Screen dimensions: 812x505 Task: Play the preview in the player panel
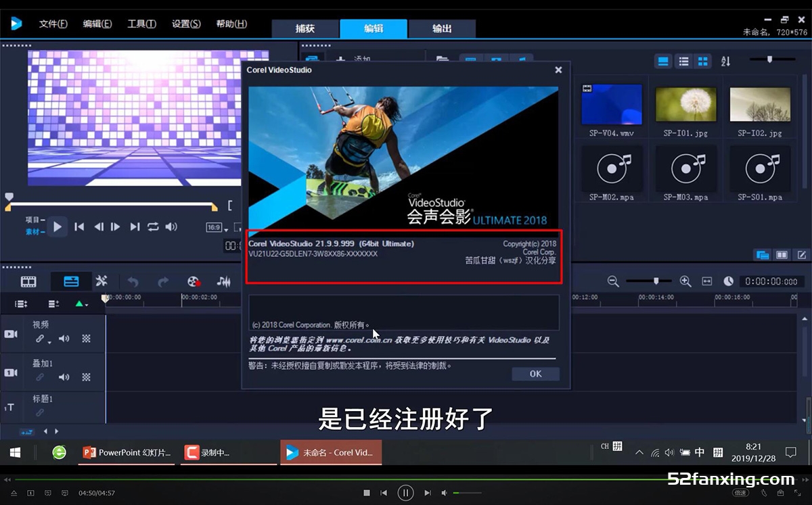[58, 226]
